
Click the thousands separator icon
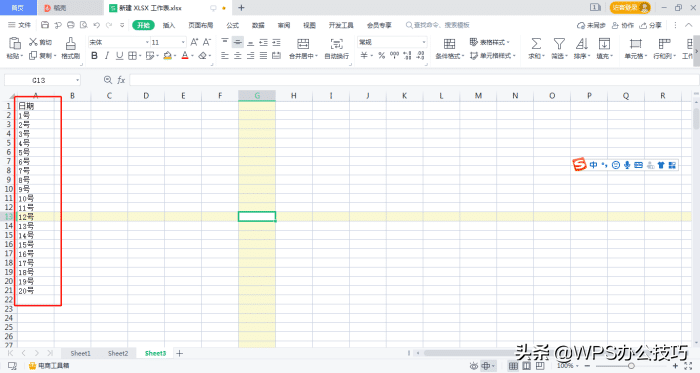[394, 55]
